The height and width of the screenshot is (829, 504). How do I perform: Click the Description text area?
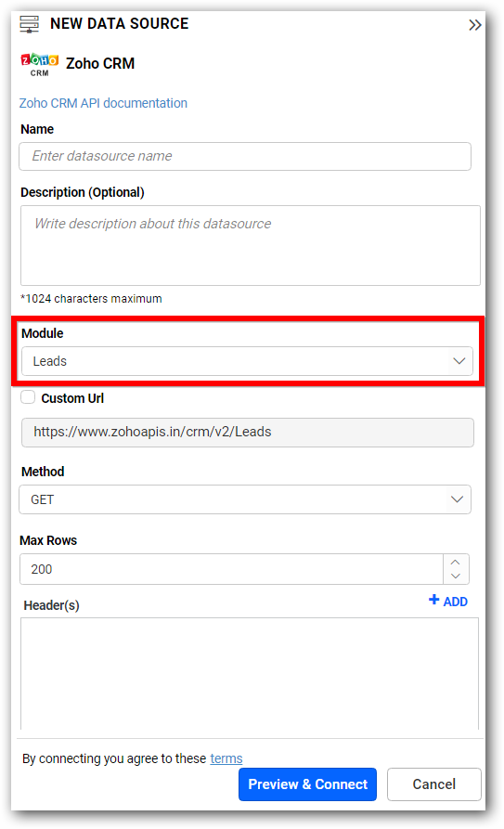(x=251, y=245)
